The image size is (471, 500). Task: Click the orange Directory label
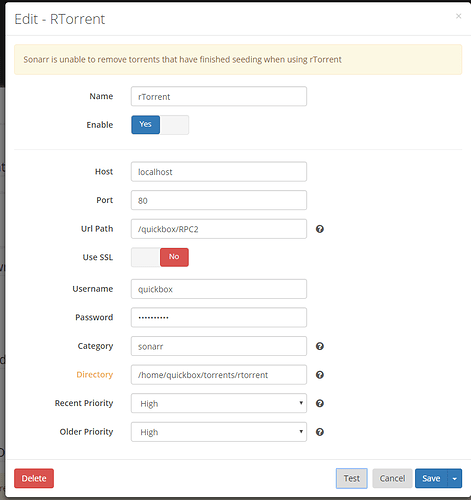point(95,375)
